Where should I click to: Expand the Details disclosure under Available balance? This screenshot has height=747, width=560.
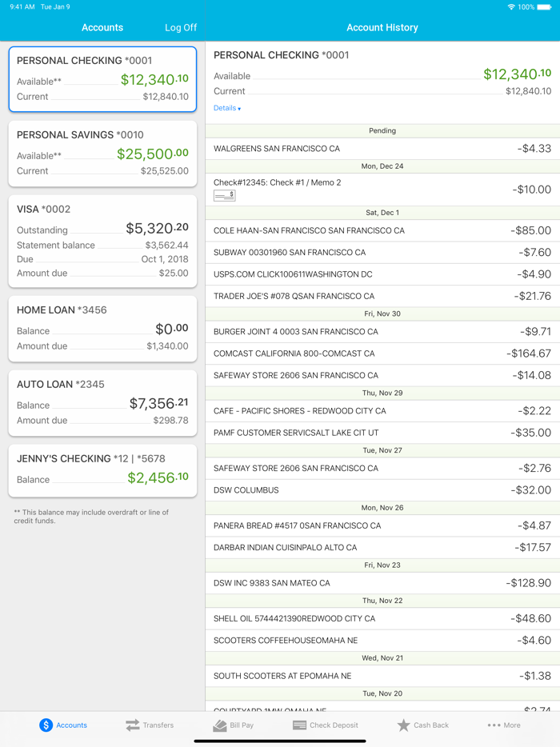tap(225, 107)
